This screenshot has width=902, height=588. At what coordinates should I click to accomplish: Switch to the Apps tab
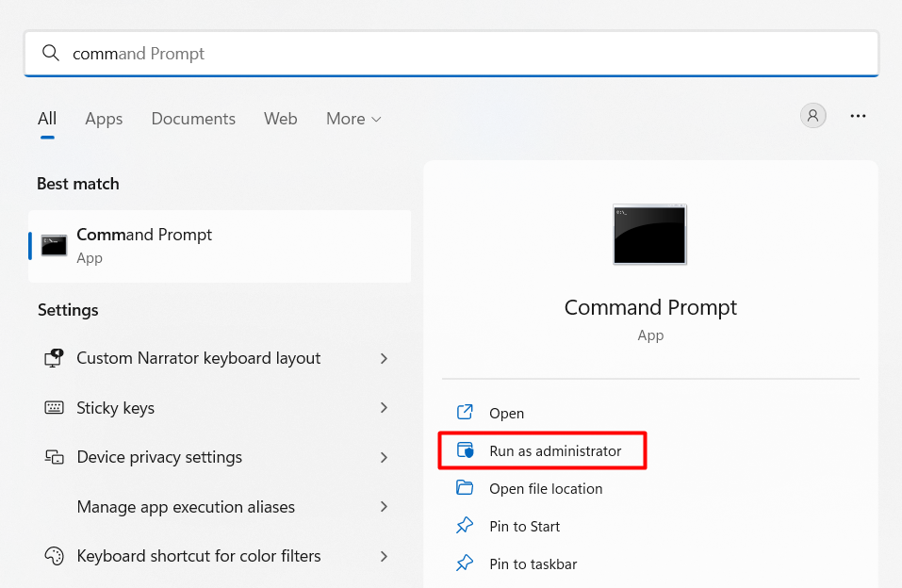tap(104, 119)
